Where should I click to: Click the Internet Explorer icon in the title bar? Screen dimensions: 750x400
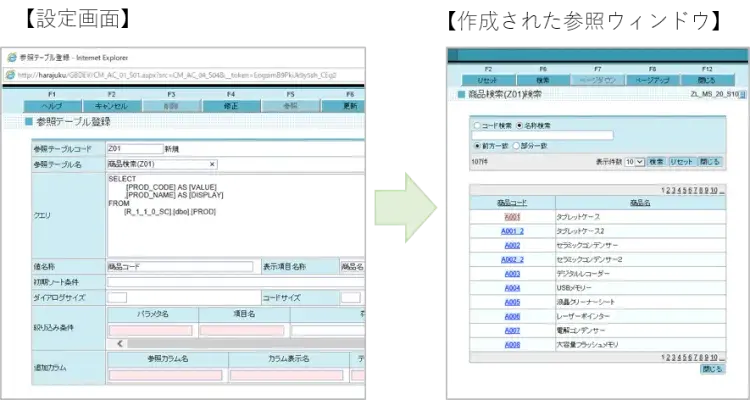pyautogui.click(x=11, y=58)
